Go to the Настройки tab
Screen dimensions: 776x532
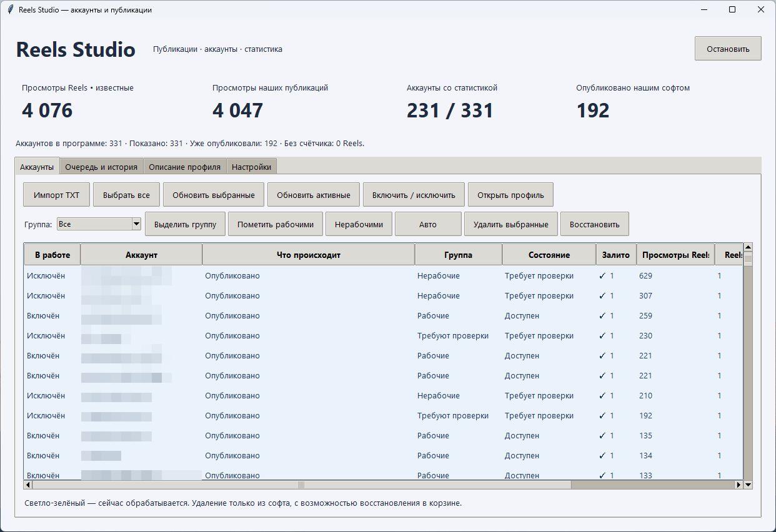pos(251,167)
